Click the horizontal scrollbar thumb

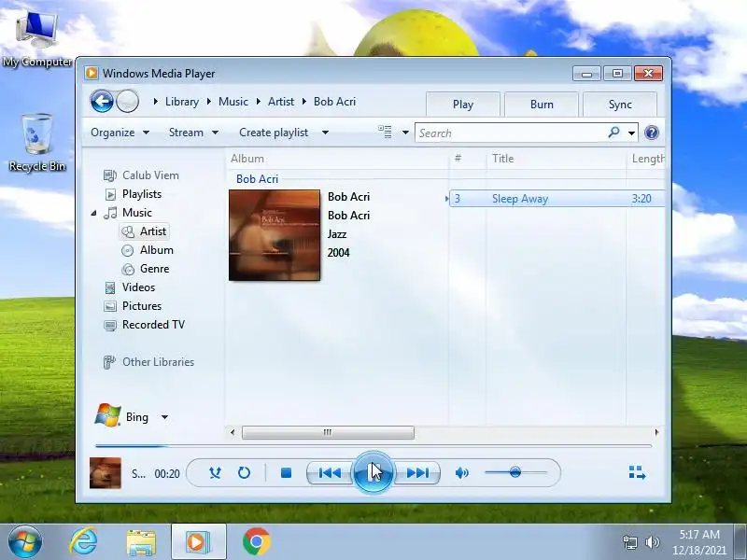(x=328, y=432)
